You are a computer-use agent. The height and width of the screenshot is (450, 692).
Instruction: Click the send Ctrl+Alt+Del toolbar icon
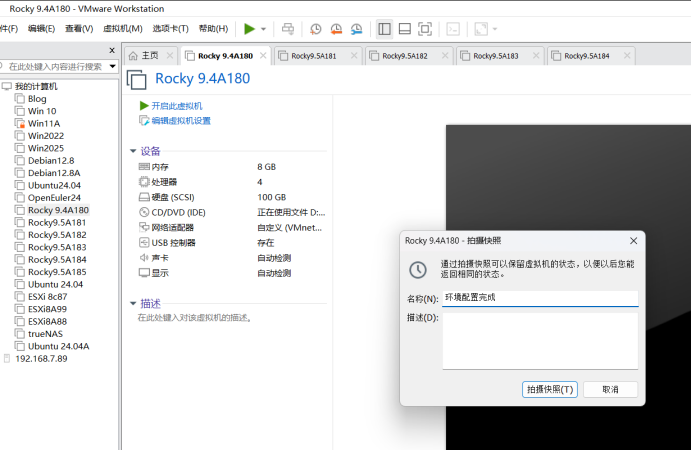point(288,29)
